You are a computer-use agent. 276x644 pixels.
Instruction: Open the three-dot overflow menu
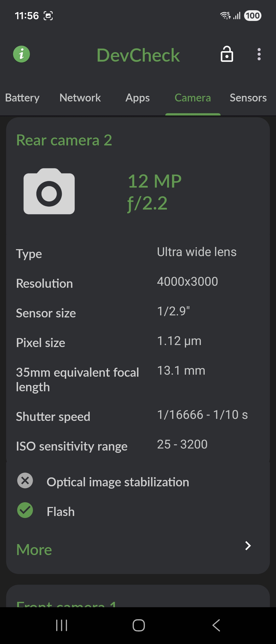click(259, 54)
